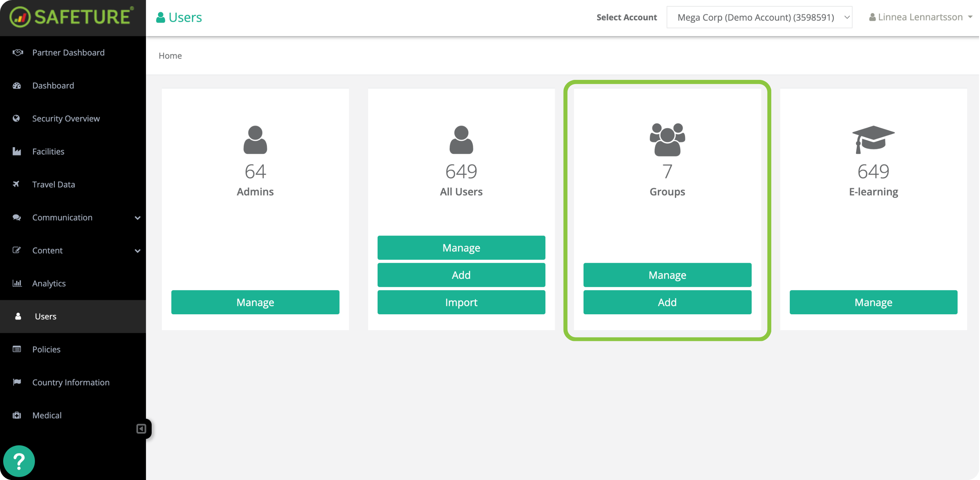Screen dimensions: 980x480
Task: Select Users in the sidebar menu
Action: click(45, 316)
